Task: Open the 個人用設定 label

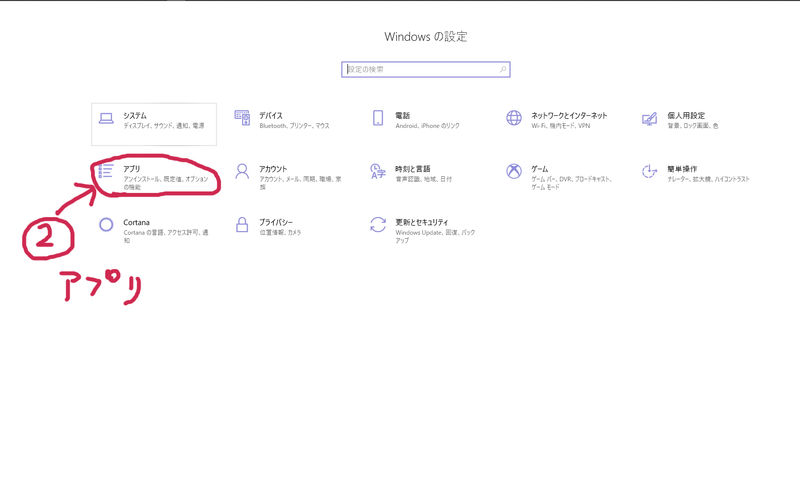Action: coord(686,115)
